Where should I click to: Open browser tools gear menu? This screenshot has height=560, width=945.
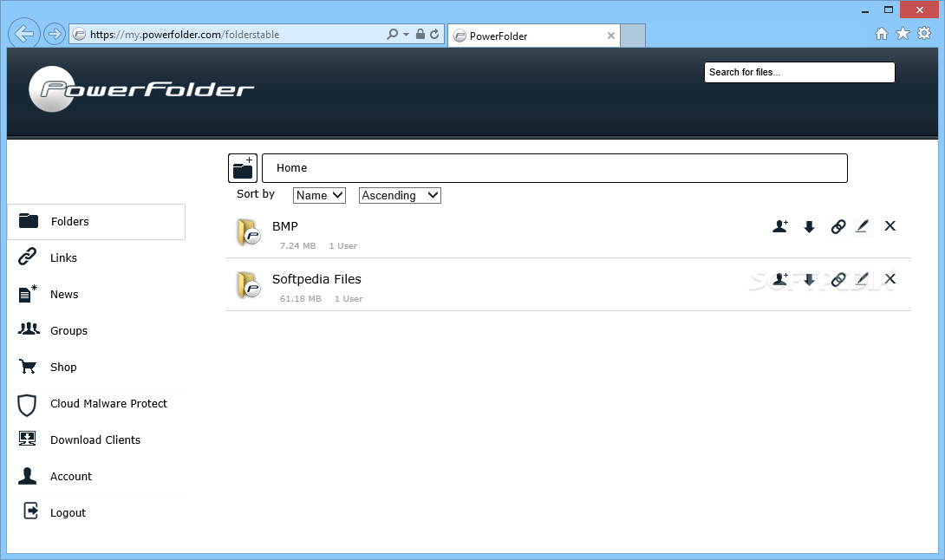tap(924, 33)
